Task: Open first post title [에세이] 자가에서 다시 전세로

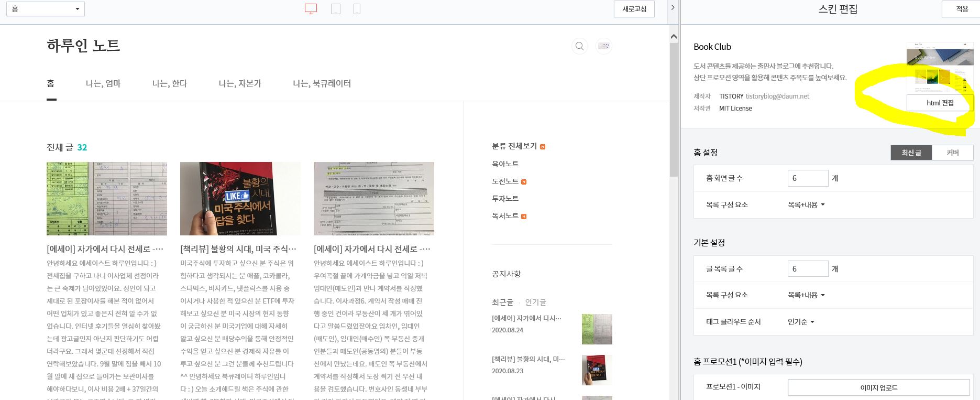Action: click(105, 249)
